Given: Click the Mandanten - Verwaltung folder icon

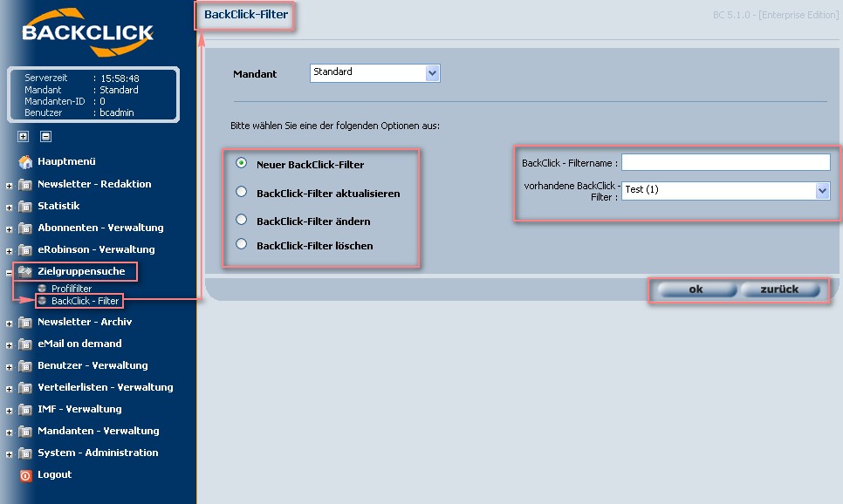Looking at the screenshot, I should pyautogui.click(x=25, y=431).
